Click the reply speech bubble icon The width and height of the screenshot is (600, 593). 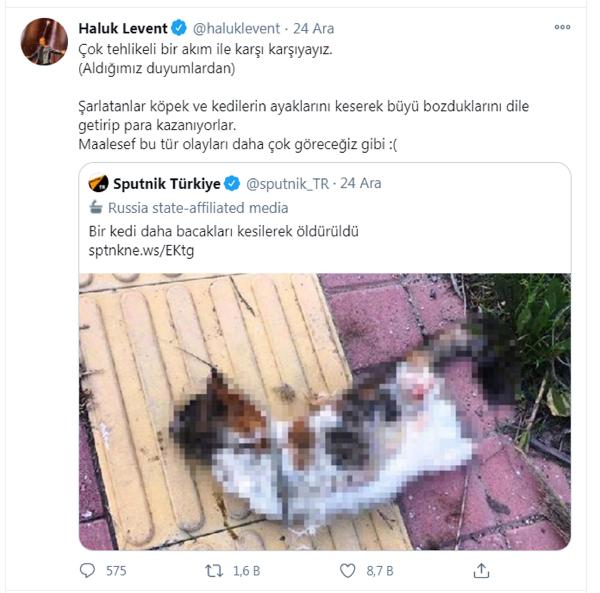click(87, 570)
